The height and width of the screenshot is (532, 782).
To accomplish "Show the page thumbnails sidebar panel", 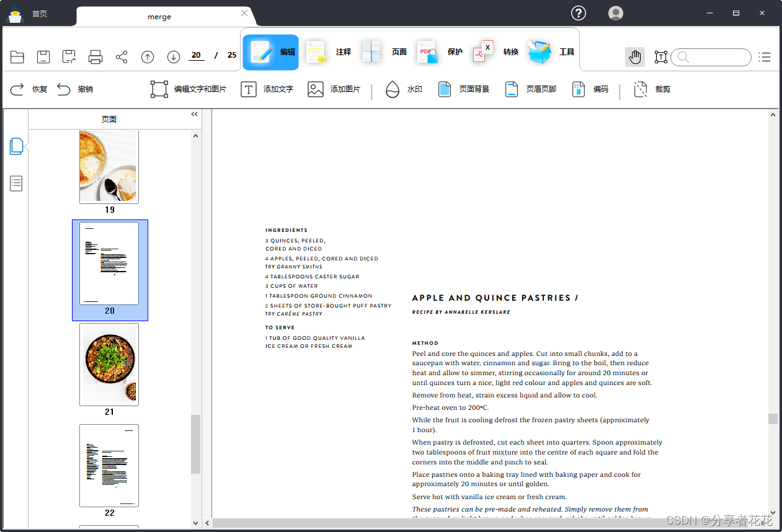I will (17, 146).
